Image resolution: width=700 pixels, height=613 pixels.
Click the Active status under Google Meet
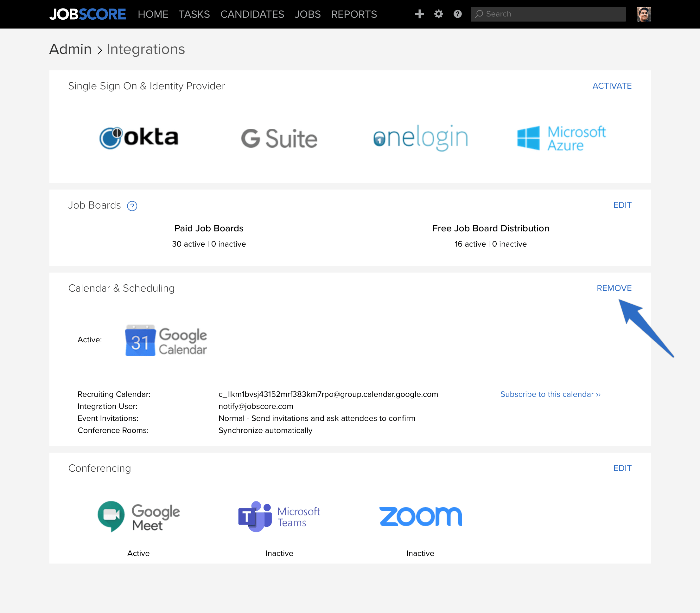click(138, 553)
